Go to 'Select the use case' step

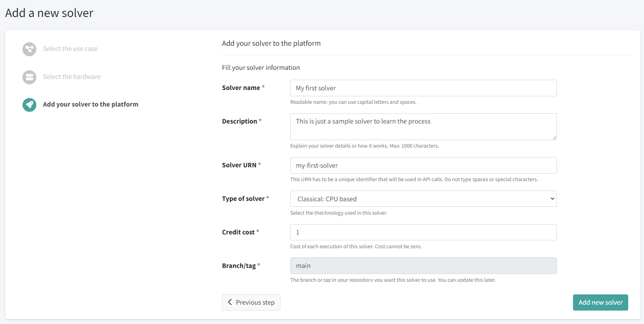pyautogui.click(x=70, y=49)
